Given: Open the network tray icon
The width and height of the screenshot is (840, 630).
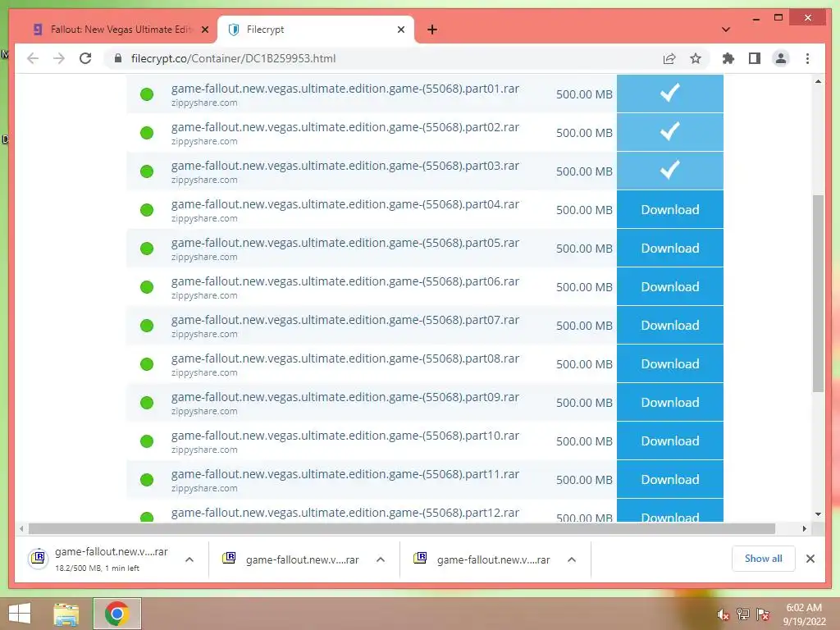Looking at the screenshot, I should 743,614.
